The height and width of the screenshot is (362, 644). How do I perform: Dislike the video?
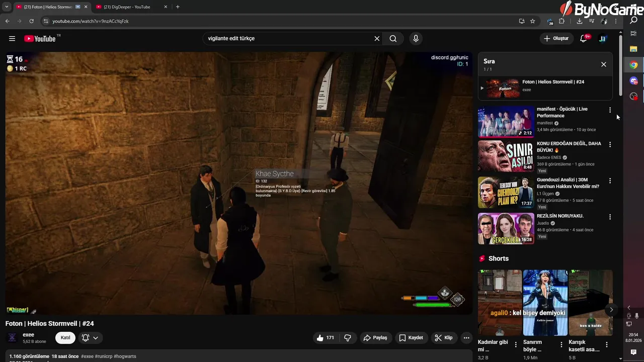(347, 338)
